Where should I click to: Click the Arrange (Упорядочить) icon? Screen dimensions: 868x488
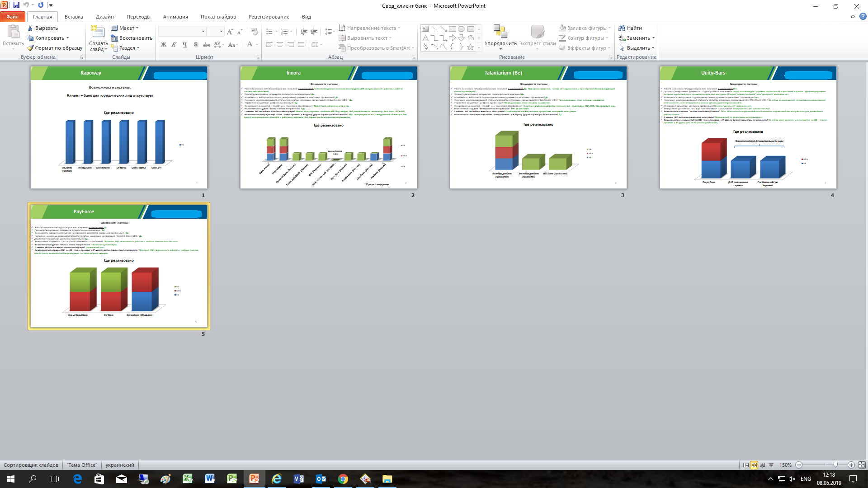pyautogui.click(x=500, y=32)
